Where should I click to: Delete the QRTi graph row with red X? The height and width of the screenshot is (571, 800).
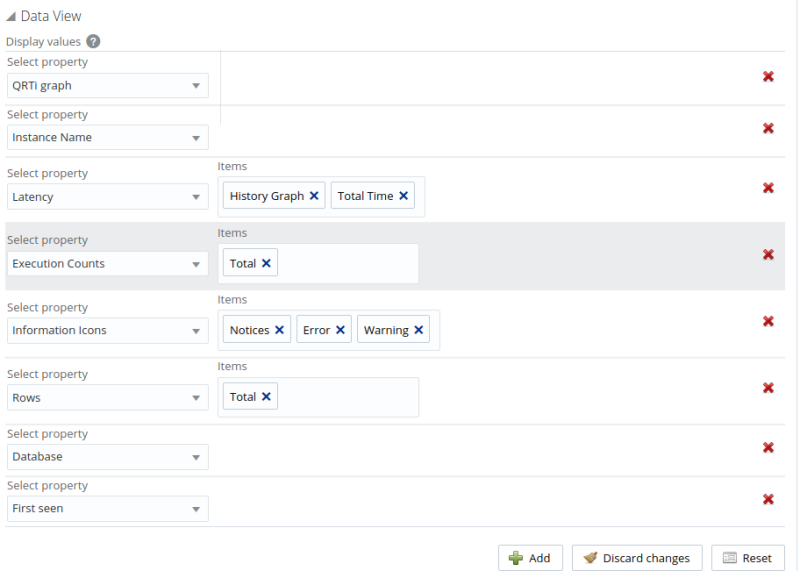coord(768,77)
